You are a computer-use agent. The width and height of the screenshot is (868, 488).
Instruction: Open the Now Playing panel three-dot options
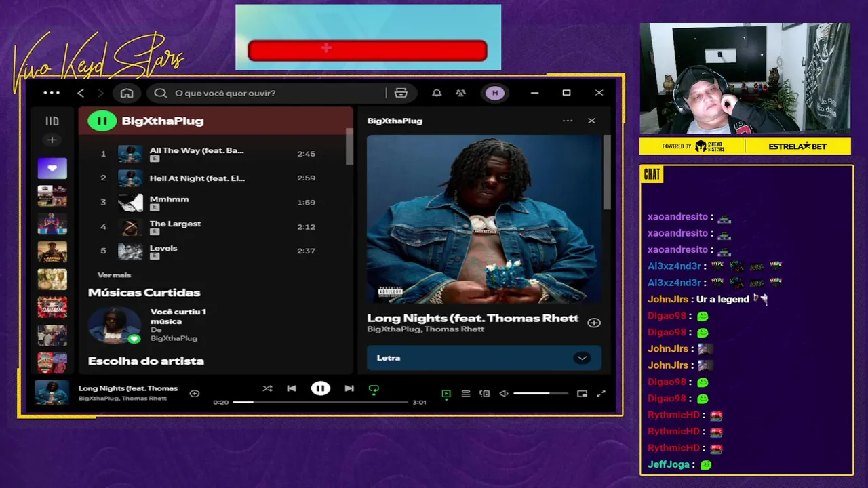pos(568,121)
